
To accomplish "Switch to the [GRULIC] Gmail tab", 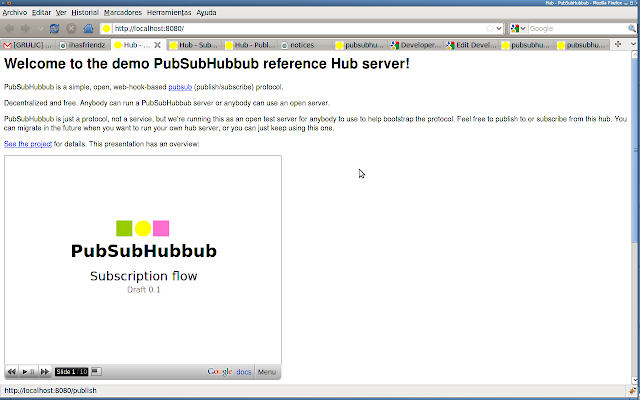I will tap(28, 45).
